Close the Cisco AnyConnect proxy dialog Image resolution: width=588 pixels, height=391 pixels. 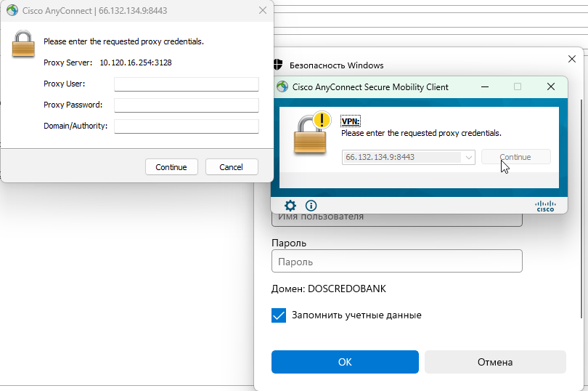click(x=263, y=10)
